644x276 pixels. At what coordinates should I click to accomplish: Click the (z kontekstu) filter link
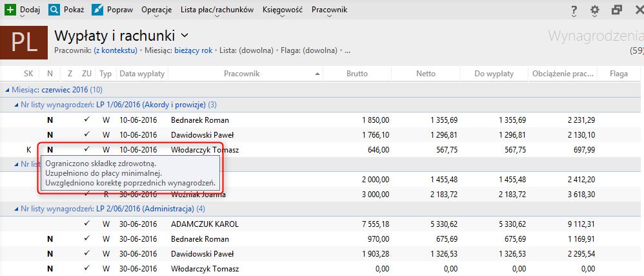click(x=116, y=50)
